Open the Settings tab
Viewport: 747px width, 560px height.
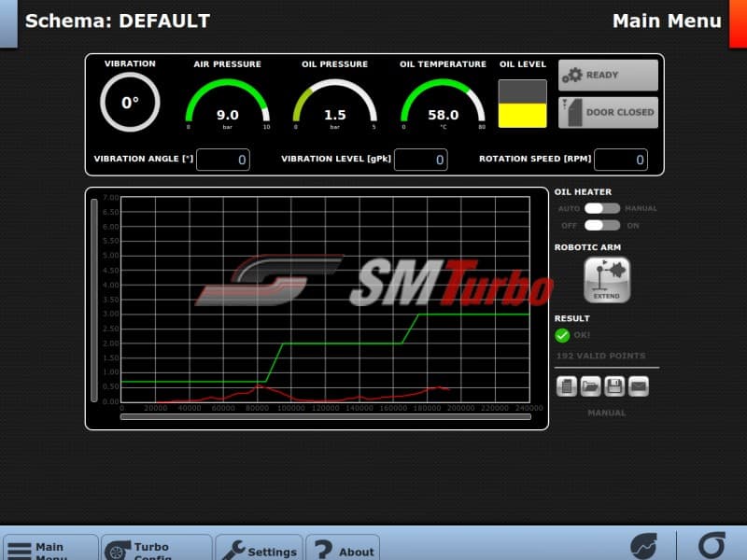[260, 547]
